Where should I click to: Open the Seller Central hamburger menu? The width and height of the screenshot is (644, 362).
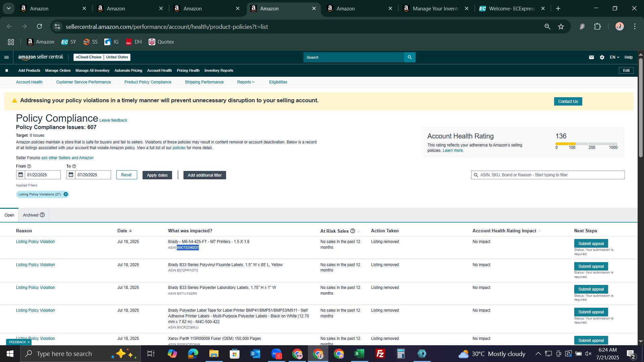6,57
